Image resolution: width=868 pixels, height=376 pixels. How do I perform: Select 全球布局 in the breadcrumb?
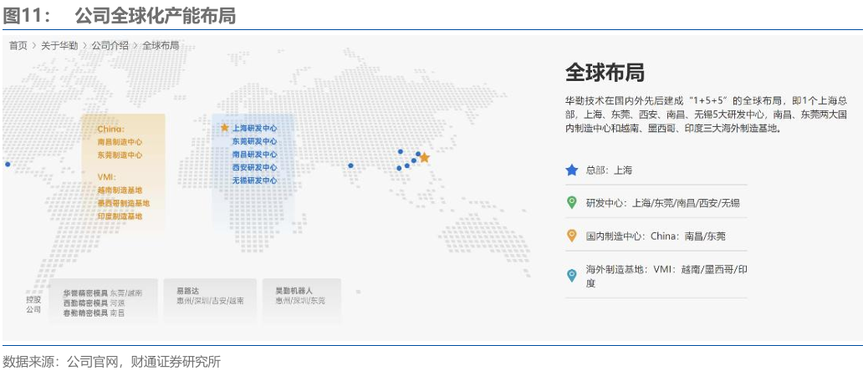point(161,46)
